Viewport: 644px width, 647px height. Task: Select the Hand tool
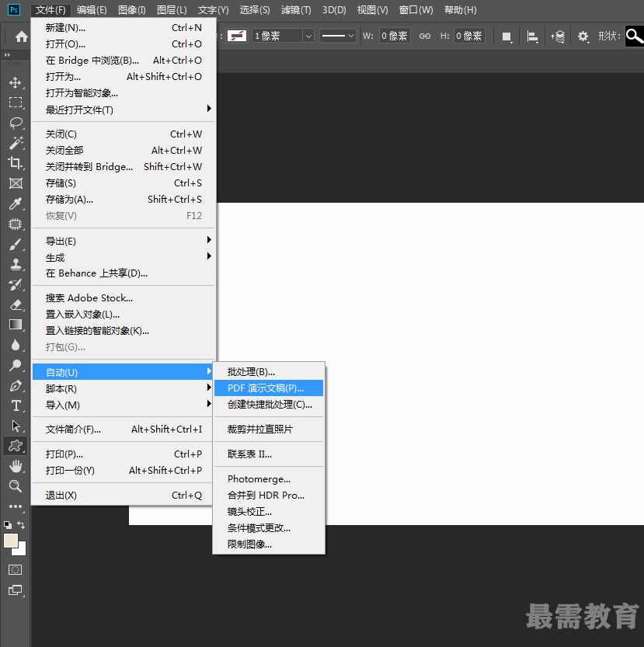click(16, 466)
